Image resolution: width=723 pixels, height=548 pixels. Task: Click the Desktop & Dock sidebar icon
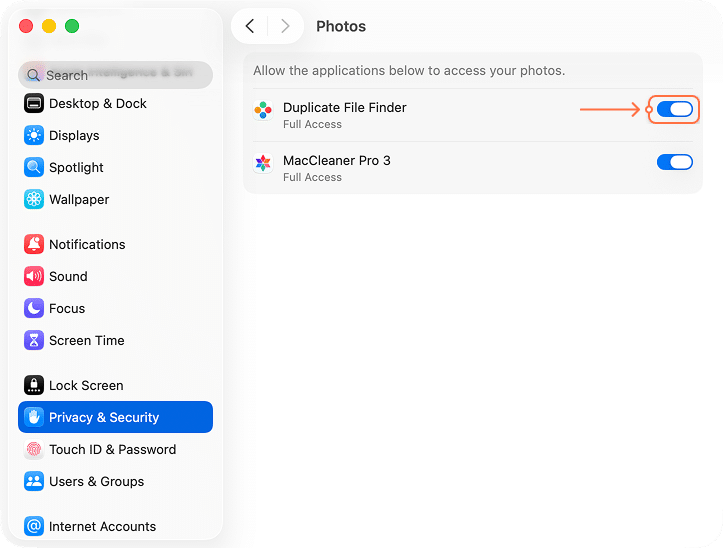[x=34, y=103]
